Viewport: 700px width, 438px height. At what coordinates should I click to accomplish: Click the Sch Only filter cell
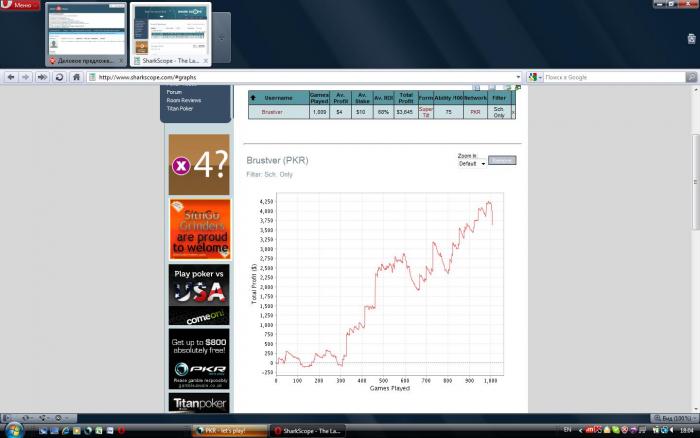[x=499, y=112]
